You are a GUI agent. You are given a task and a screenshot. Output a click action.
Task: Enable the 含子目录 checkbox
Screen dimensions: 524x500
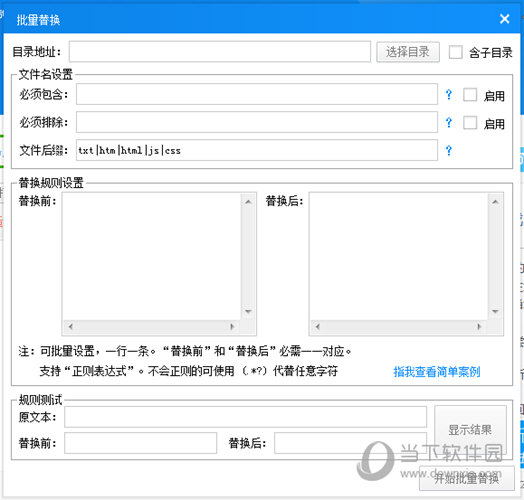(x=455, y=52)
